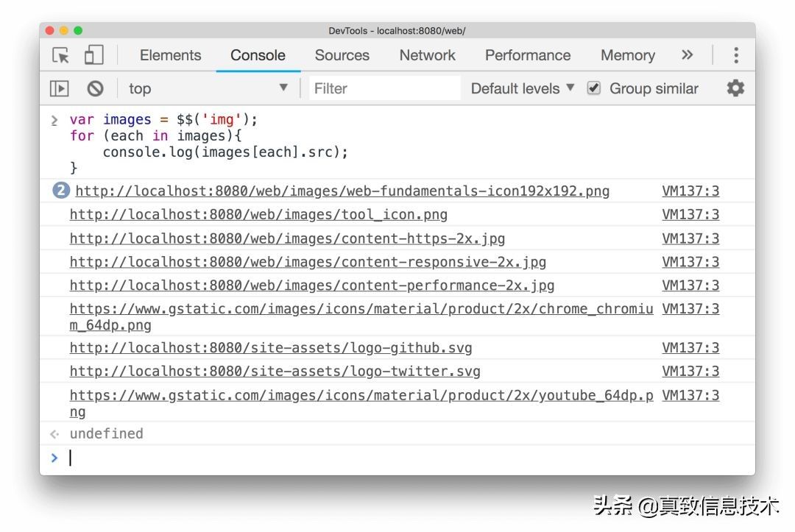Click inside the Filter input field
The image size is (795, 532).
tap(383, 88)
